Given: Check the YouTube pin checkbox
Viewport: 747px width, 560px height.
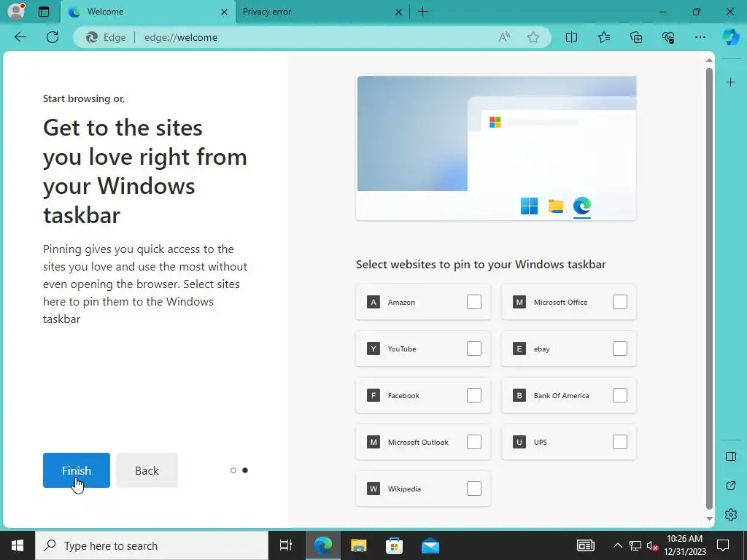Looking at the screenshot, I should (474, 349).
